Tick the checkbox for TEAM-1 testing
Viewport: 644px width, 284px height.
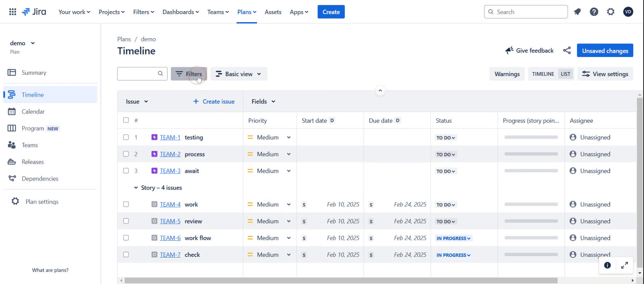click(x=126, y=137)
